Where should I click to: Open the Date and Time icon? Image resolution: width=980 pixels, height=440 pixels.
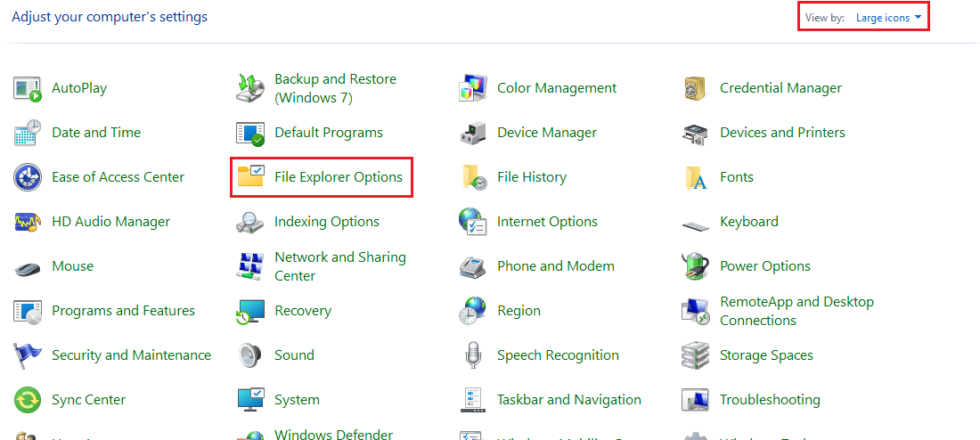coord(28,133)
